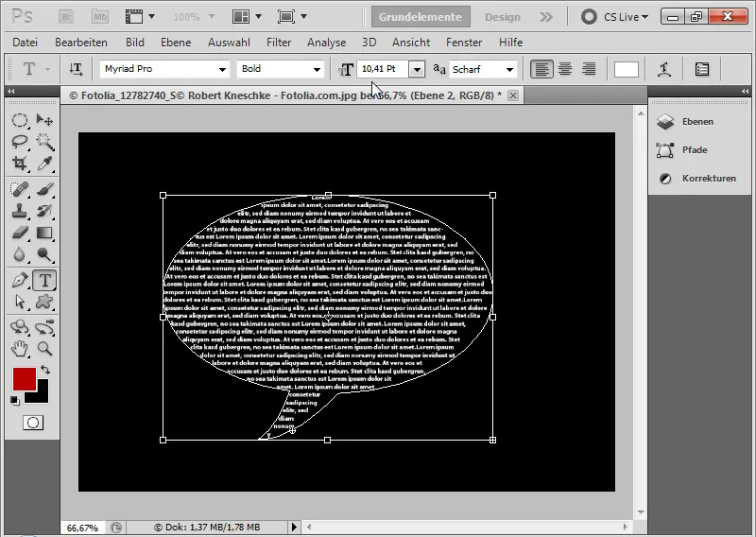Image resolution: width=756 pixels, height=537 pixels.
Task: Swap foreground and background colors
Action: 45,370
